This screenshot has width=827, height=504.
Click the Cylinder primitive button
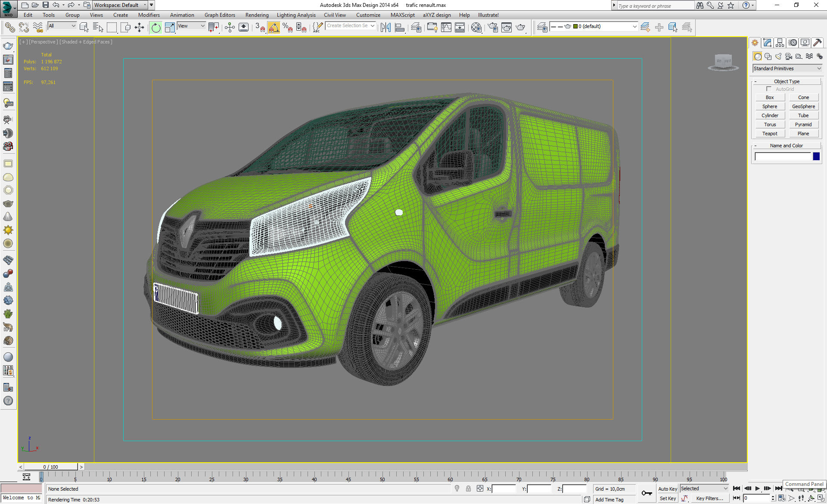[770, 115]
